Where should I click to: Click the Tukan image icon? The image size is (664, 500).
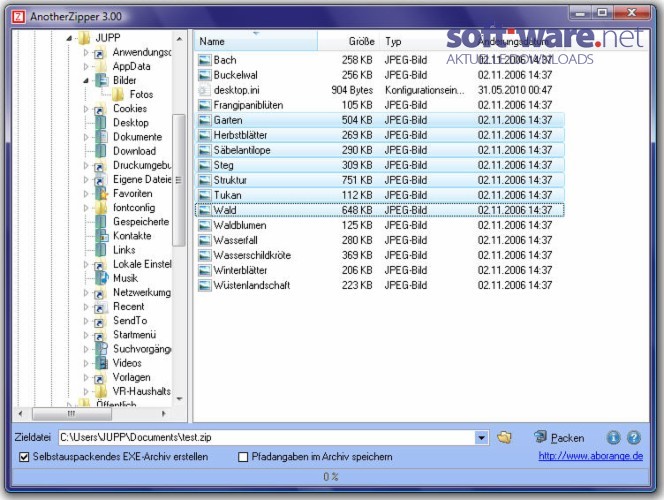tap(205, 195)
